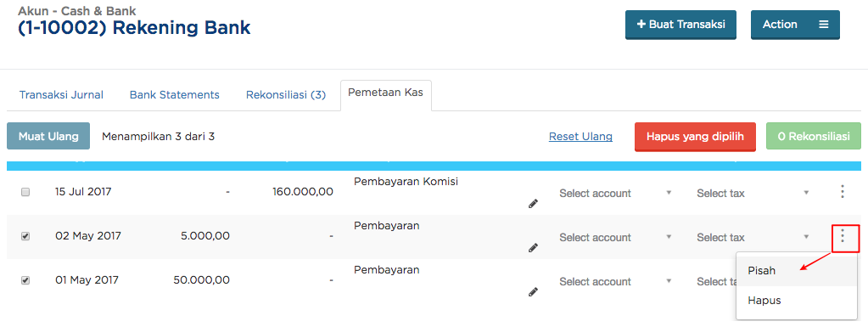Open Select account dropdown for Pembayaran Komisi
This screenshot has width=868, height=327.
pyautogui.click(x=615, y=194)
